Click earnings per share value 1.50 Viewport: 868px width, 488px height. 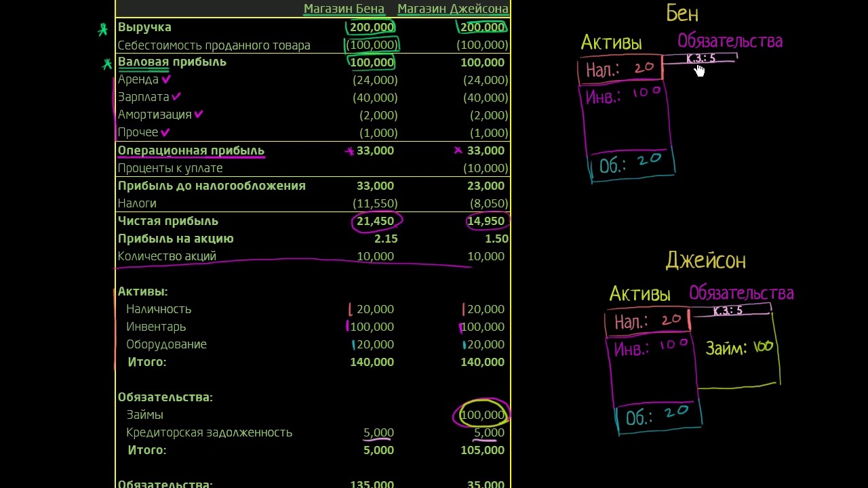(x=496, y=239)
